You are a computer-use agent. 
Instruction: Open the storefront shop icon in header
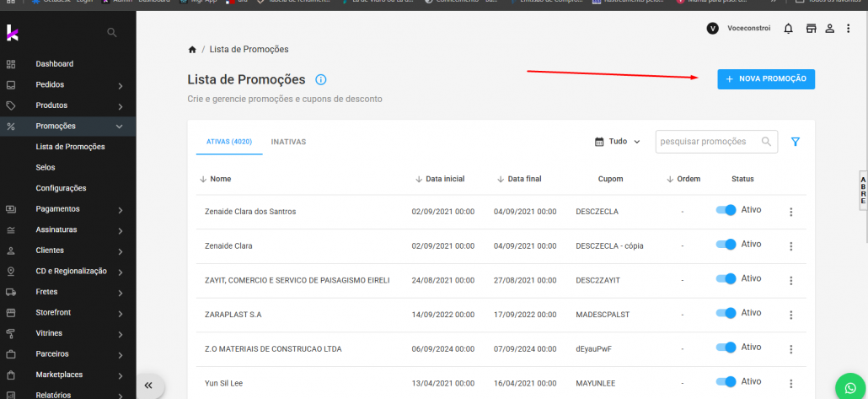811,29
